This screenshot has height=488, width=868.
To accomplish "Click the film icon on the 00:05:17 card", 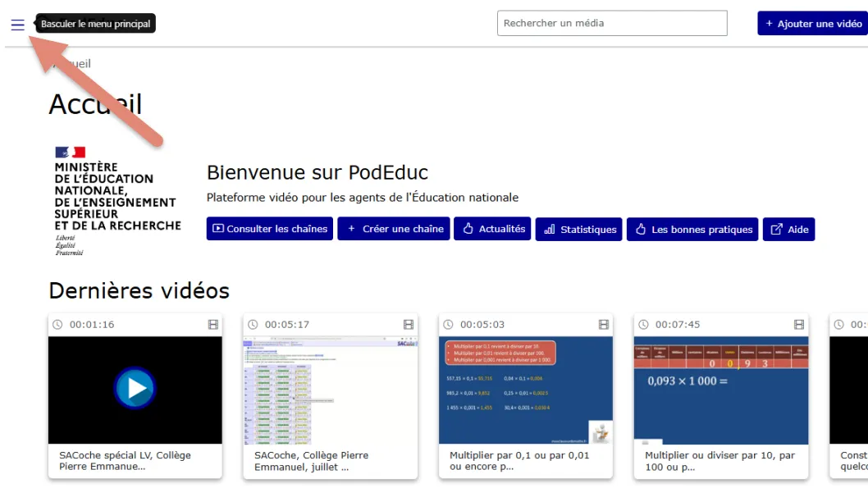I will (x=409, y=325).
